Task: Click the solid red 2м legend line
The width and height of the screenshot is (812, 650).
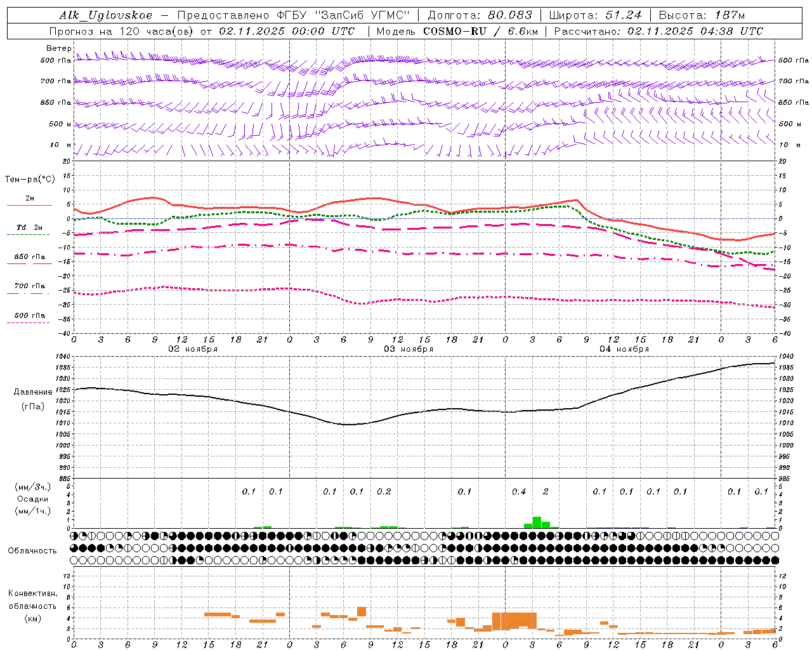Action: click(29, 205)
